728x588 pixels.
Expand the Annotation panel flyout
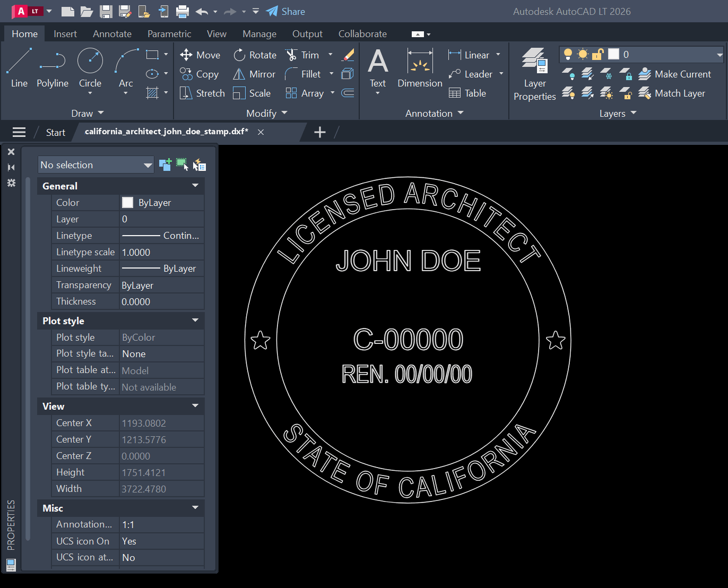[x=435, y=113]
